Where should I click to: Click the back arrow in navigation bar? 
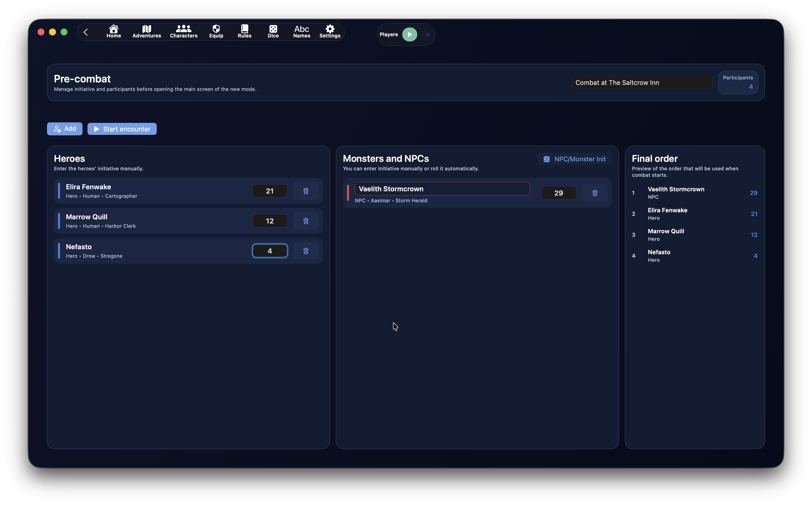coord(85,32)
